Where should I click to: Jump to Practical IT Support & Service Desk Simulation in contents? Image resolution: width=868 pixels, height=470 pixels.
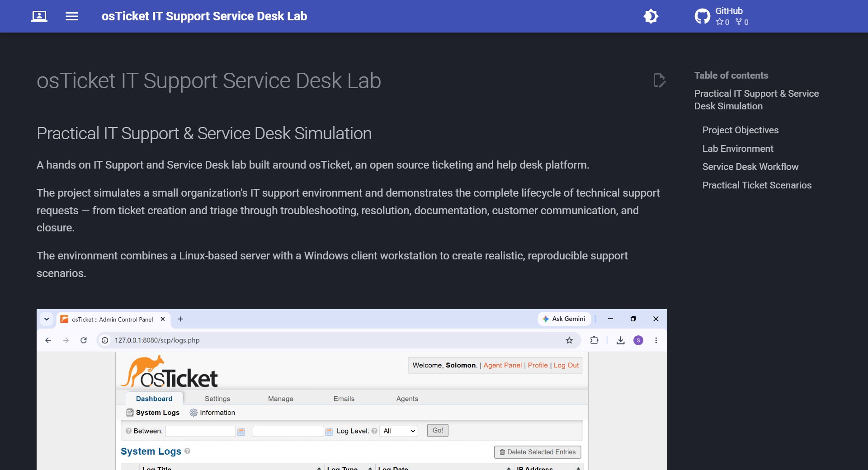pyautogui.click(x=756, y=100)
